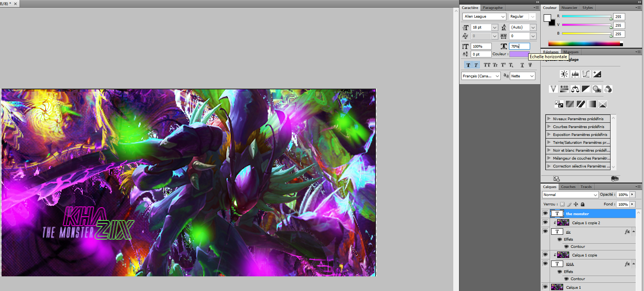644x291 pixels.
Task: Hide the KHA text layer
Action: pos(545,264)
